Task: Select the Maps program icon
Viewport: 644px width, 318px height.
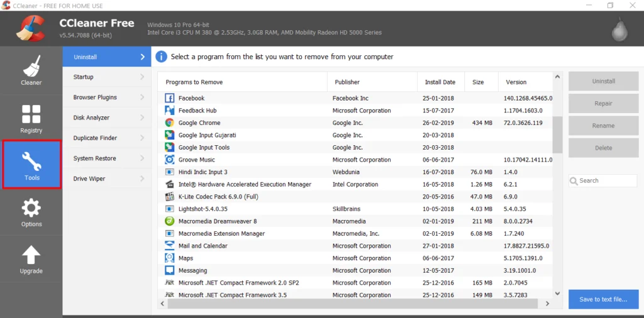Action: click(169, 258)
